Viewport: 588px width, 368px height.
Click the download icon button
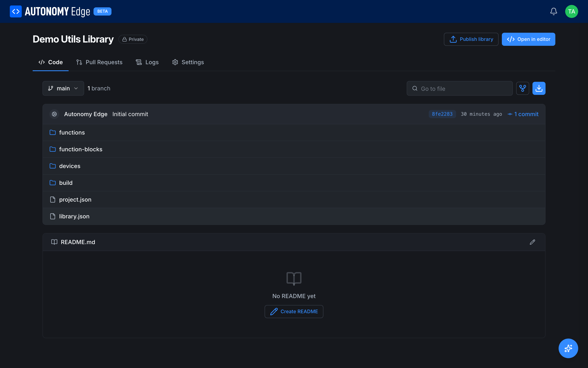pos(539,88)
